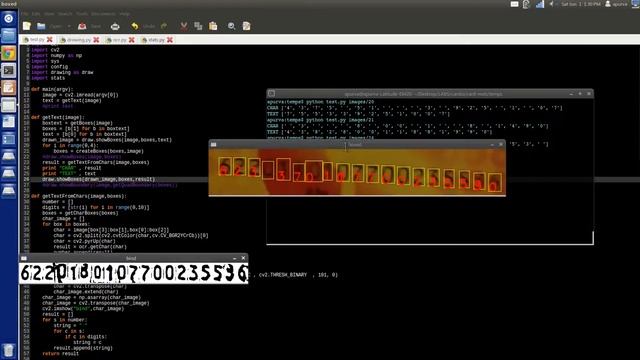
Task: Open the View menu
Action: click(x=49, y=14)
